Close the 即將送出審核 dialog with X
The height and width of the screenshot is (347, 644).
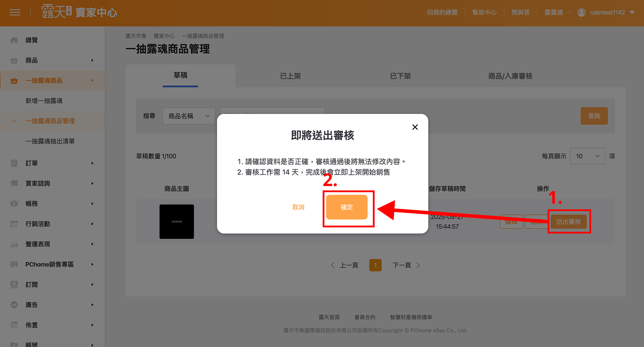[x=415, y=127]
